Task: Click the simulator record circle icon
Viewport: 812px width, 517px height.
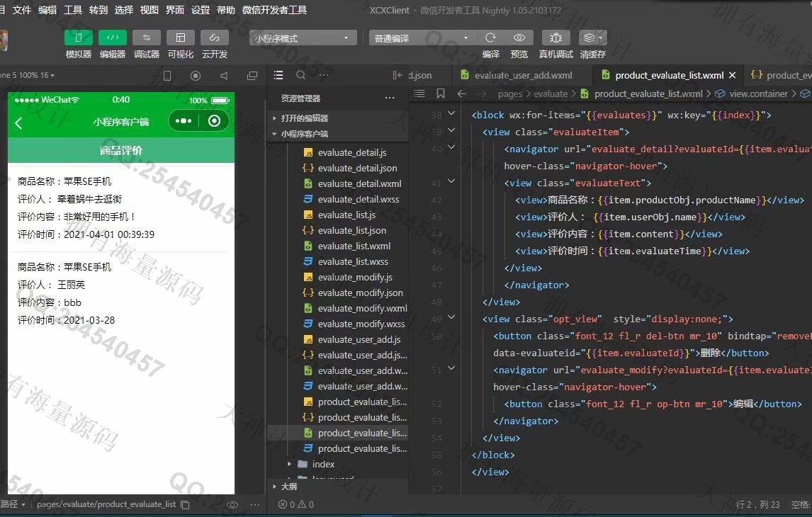Action: [196, 76]
